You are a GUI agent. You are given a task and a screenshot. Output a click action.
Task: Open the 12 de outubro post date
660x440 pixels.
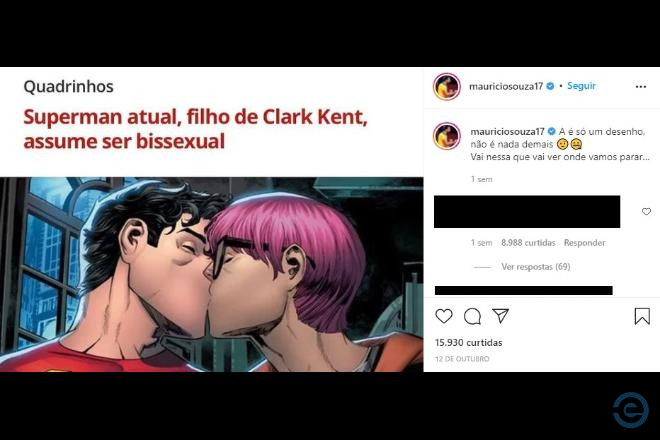coord(462,359)
